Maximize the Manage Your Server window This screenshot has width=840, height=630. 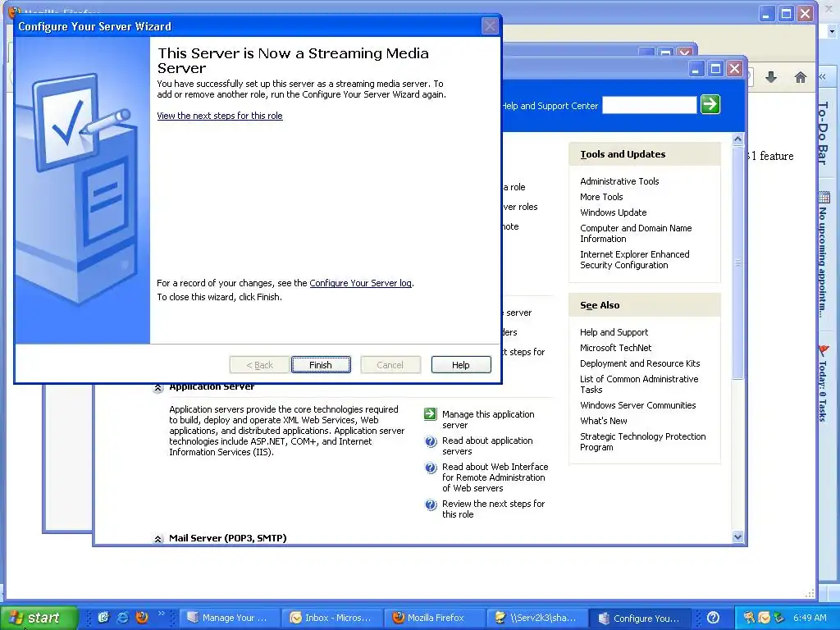click(715, 69)
